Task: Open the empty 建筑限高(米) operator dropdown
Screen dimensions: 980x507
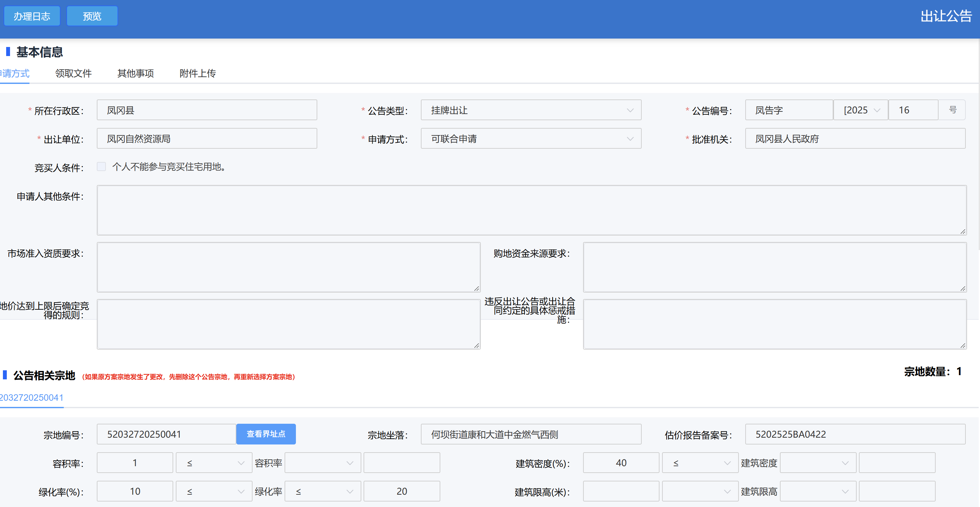Action: coord(700,491)
